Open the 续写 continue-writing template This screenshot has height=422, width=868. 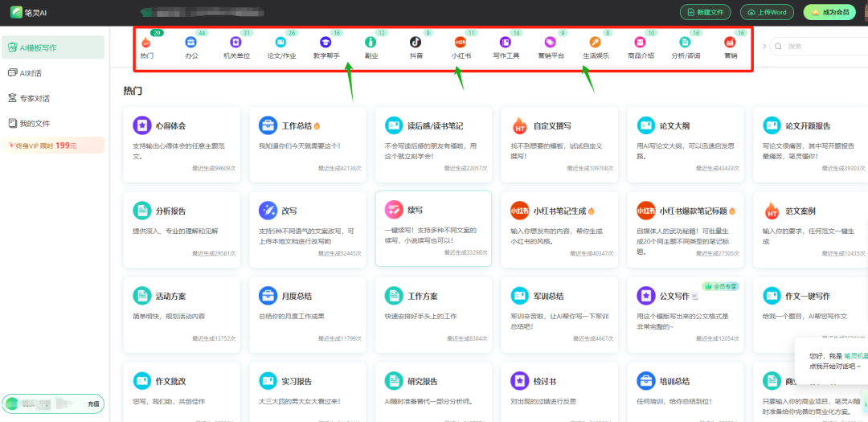[x=433, y=229]
